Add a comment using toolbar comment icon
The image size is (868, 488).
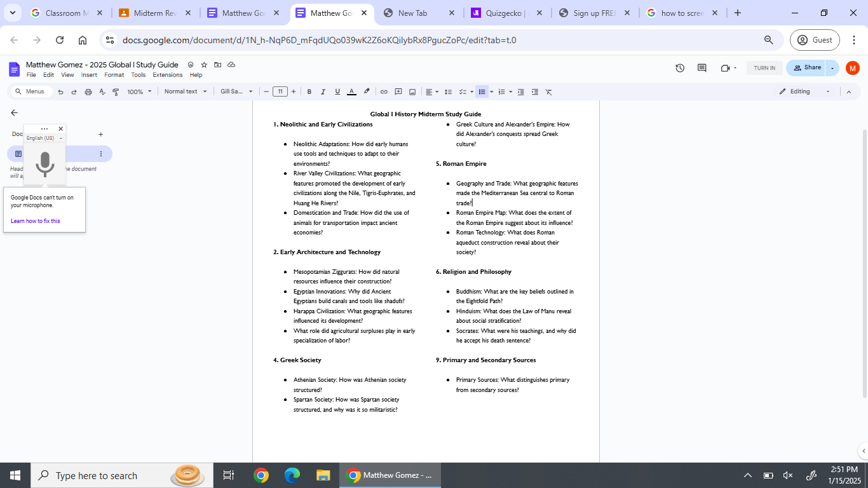point(398,91)
